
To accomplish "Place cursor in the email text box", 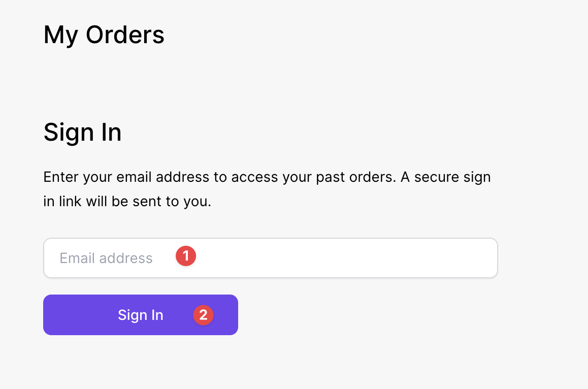I will pyautogui.click(x=270, y=258).
